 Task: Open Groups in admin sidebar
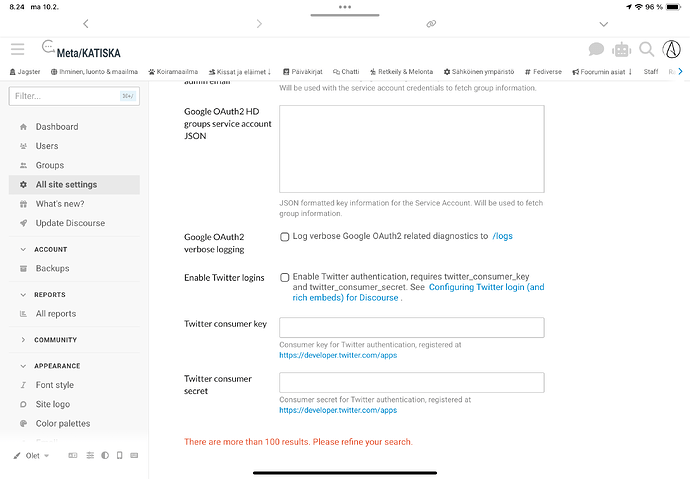[74, 165]
